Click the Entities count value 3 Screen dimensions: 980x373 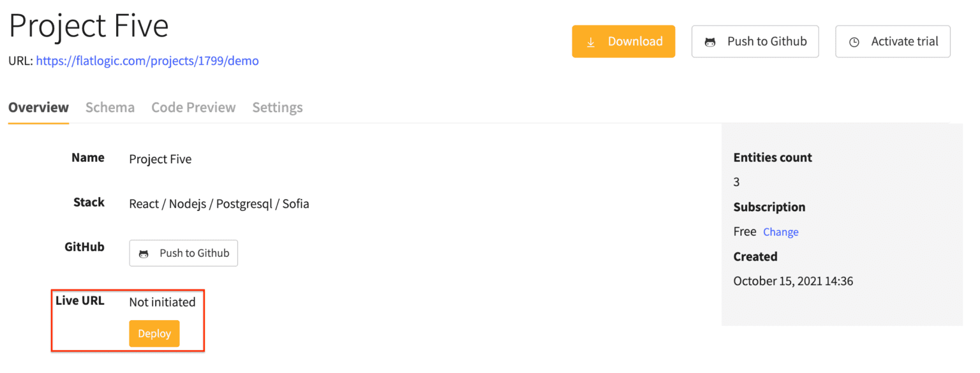point(736,182)
